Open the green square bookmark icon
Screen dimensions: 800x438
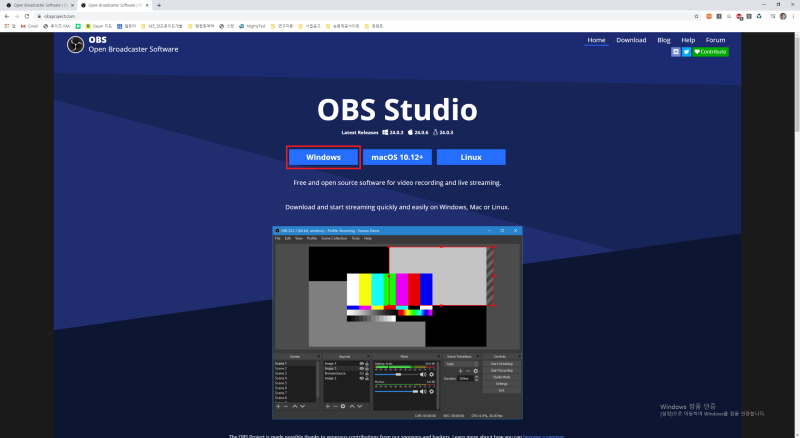[x=78, y=26]
